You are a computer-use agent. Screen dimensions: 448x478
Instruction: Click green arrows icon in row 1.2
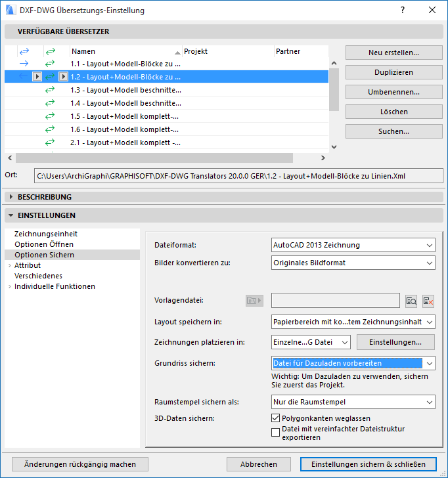point(50,77)
